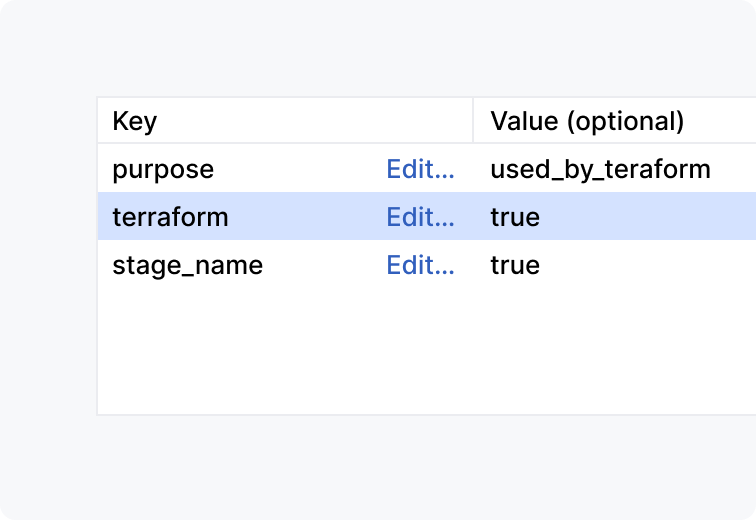
Task: Click the Value (optional) column header
Action: 587,121
